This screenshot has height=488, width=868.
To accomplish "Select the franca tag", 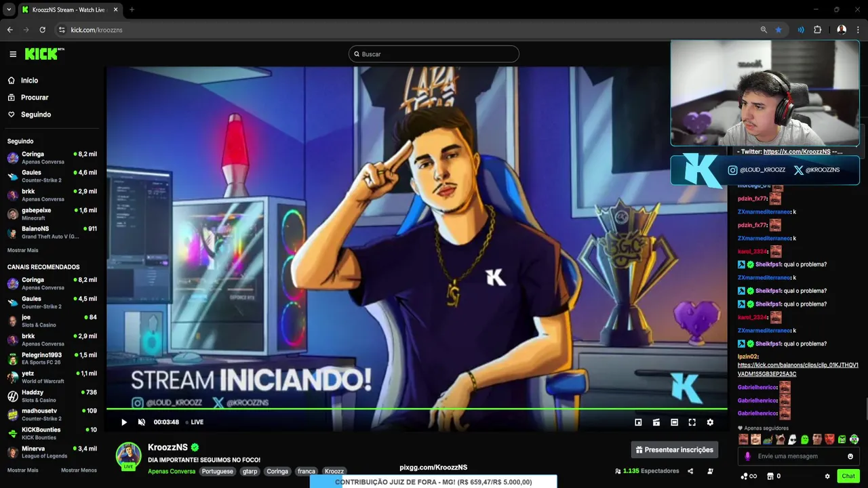I will click(307, 471).
